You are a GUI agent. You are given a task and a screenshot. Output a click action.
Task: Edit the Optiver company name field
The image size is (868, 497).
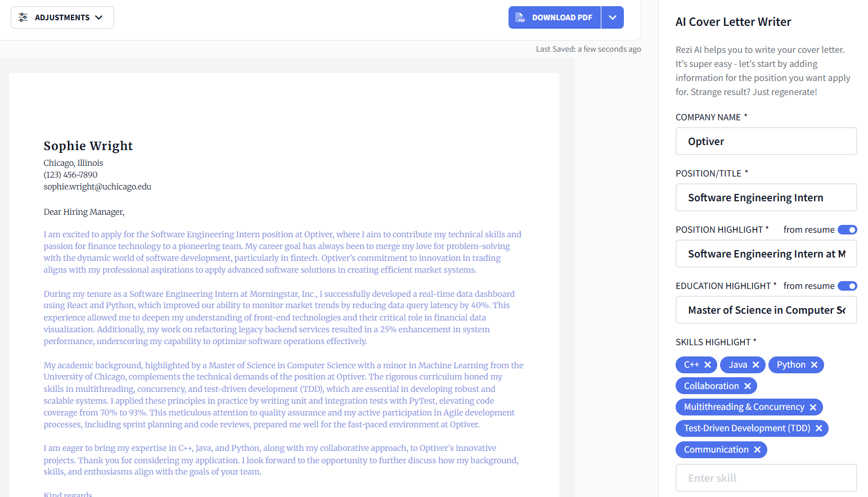(x=766, y=141)
